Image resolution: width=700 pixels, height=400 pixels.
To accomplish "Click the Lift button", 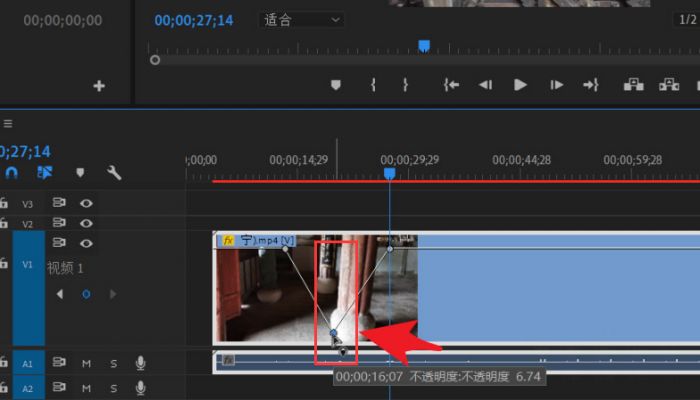I will 633,86.
